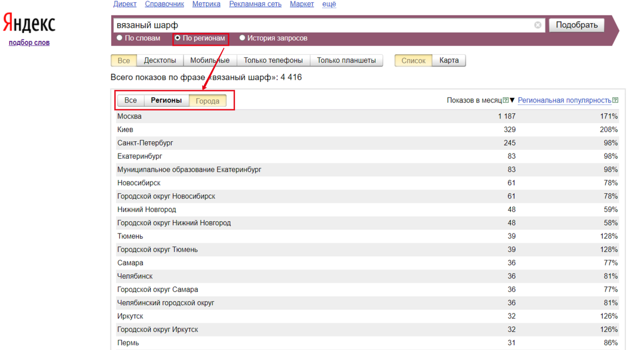Click the 58% value in Городской округ Нижний Новгород row

coord(611,223)
